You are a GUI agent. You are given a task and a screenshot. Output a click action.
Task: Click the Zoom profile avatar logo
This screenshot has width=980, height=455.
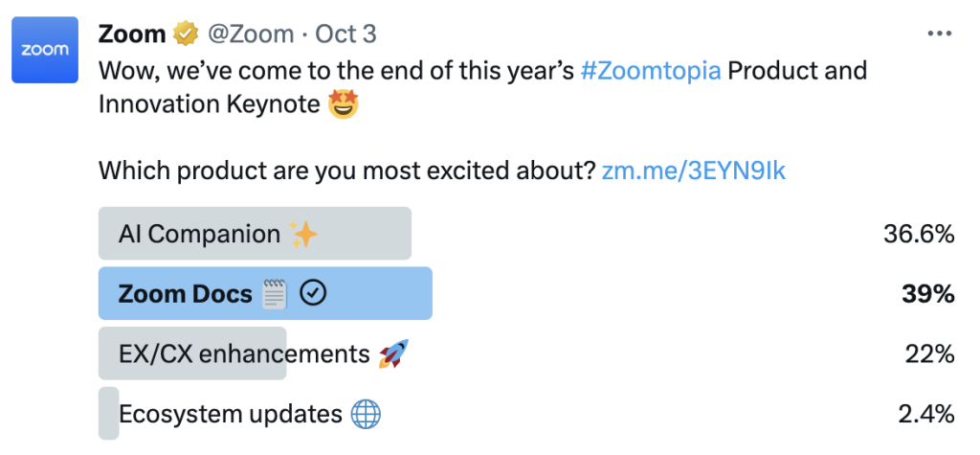click(45, 50)
